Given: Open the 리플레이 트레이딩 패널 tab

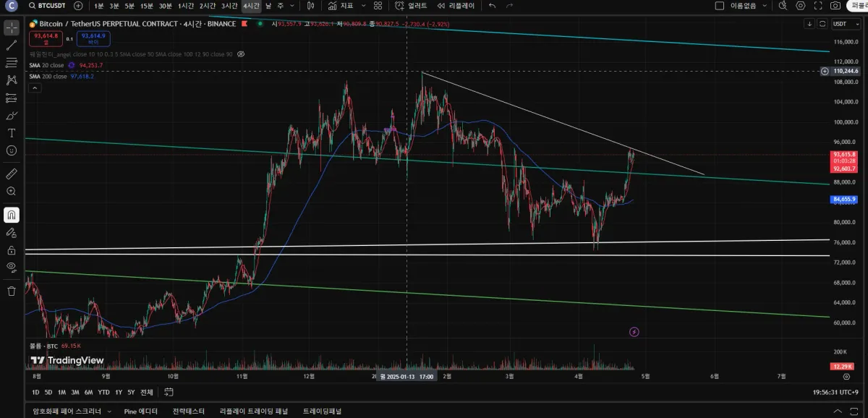Looking at the screenshot, I should click(254, 411).
